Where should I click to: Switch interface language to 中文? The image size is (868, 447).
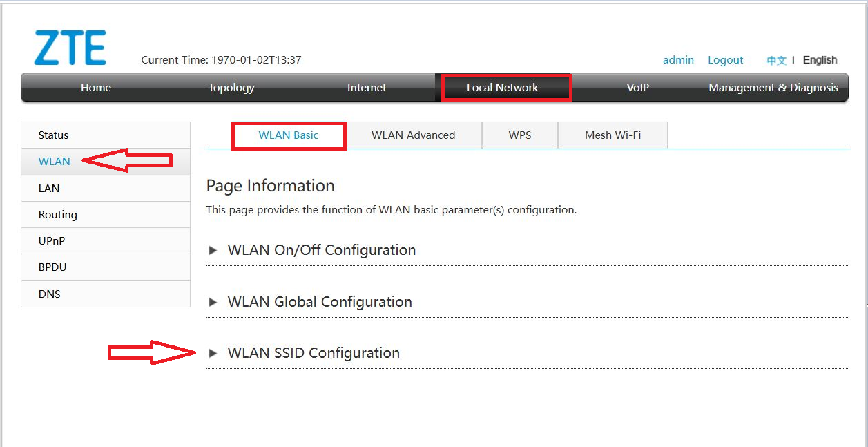click(x=776, y=60)
